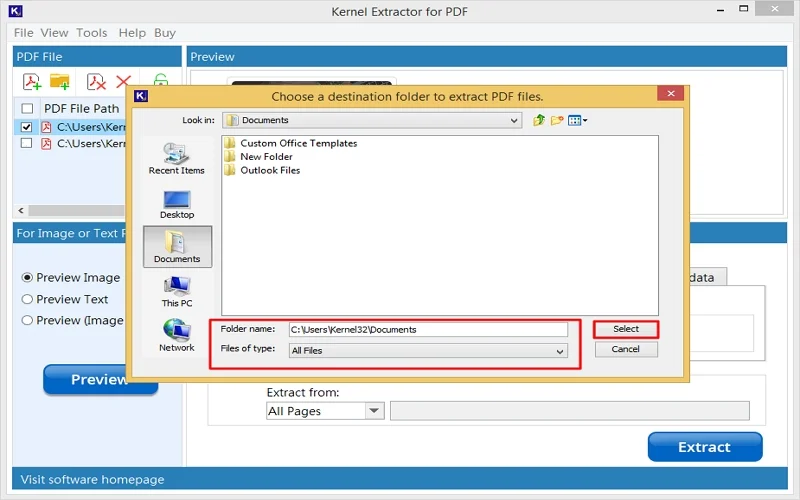
Task: Select the Preview Text radio button
Action: [x=27, y=299]
